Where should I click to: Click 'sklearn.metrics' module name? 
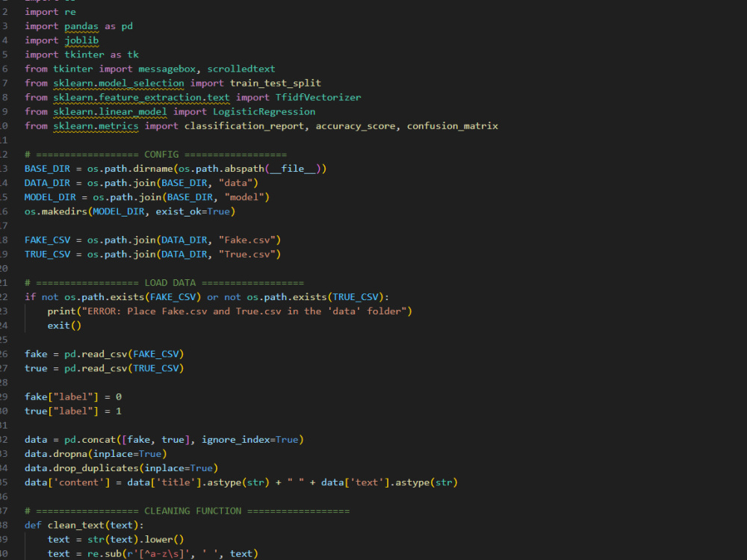point(96,126)
